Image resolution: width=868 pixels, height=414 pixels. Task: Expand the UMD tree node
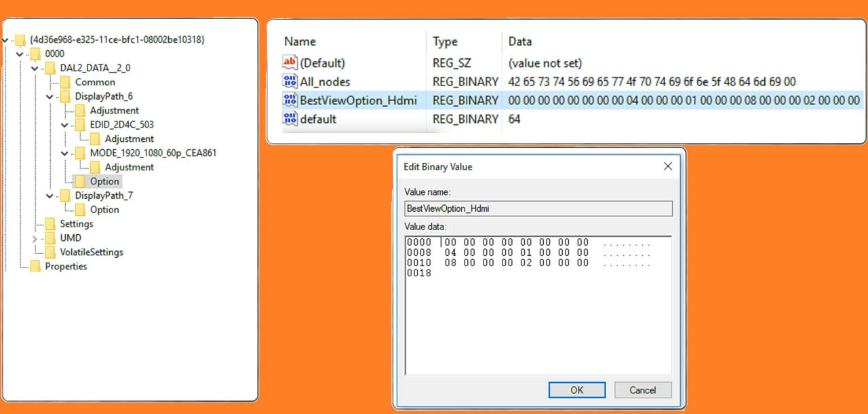35,238
